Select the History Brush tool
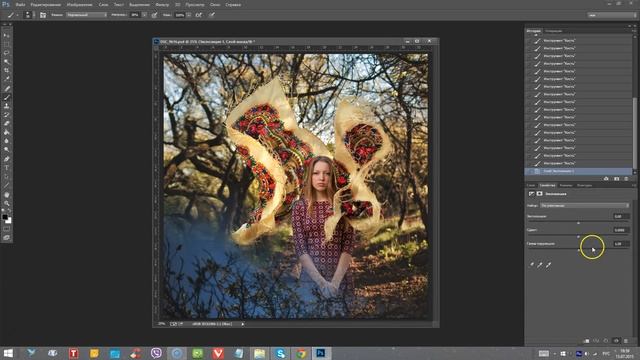The width and height of the screenshot is (640, 360). (7, 115)
